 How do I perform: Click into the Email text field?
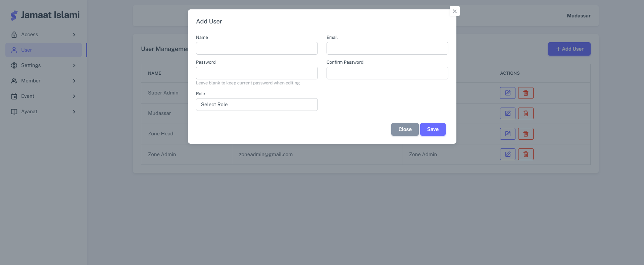tap(387, 48)
